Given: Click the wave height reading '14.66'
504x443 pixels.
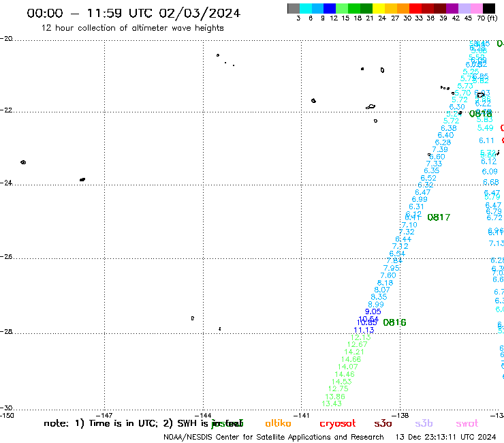Looking at the screenshot, I should [x=351, y=359].
